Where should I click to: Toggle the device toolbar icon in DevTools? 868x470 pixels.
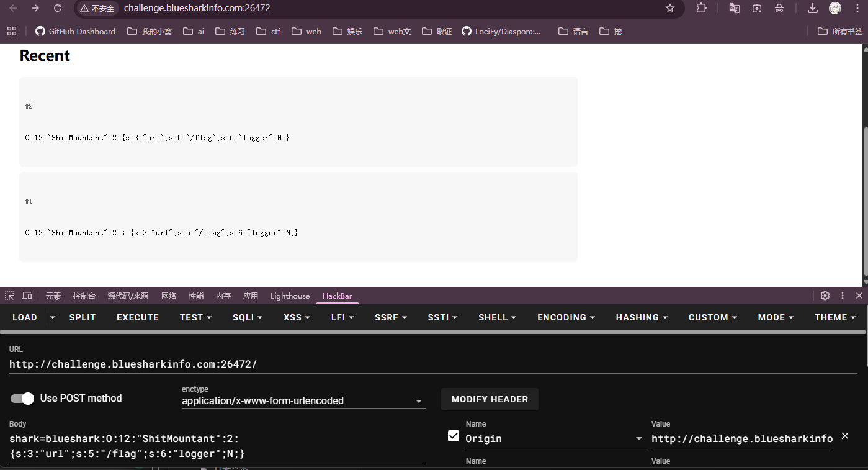pos(27,296)
